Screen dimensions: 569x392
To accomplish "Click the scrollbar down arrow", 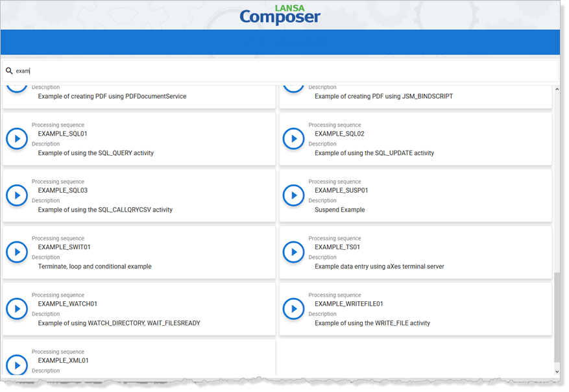I will tap(557, 372).
